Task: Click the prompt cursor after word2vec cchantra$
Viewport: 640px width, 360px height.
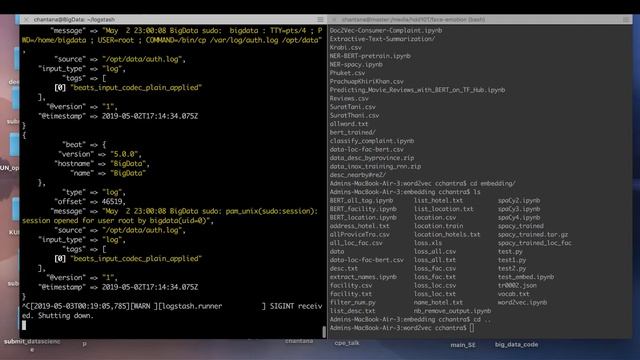Action: point(472,328)
